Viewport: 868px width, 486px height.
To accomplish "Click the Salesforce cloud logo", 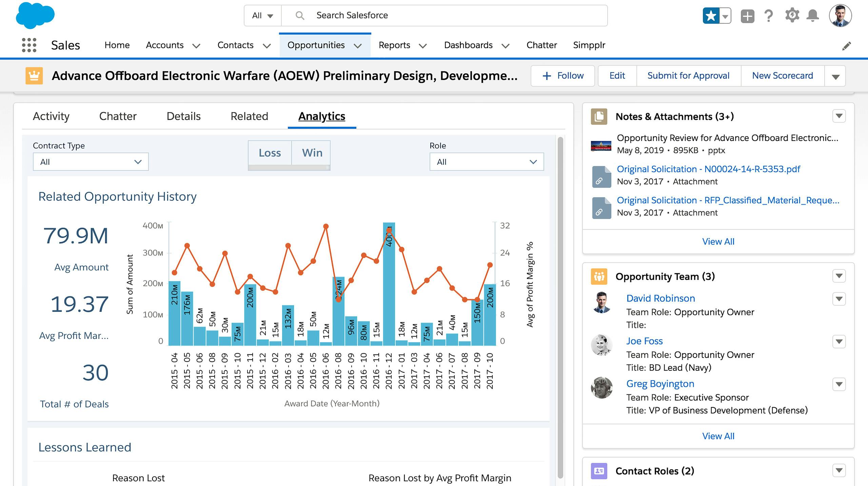I will point(35,15).
